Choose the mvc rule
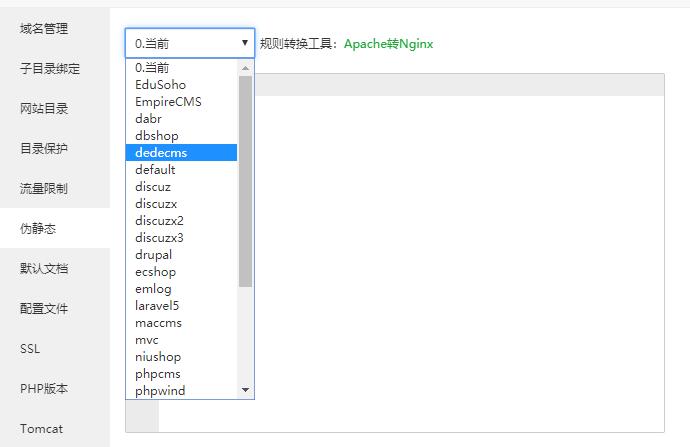The image size is (690, 447). point(181,340)
